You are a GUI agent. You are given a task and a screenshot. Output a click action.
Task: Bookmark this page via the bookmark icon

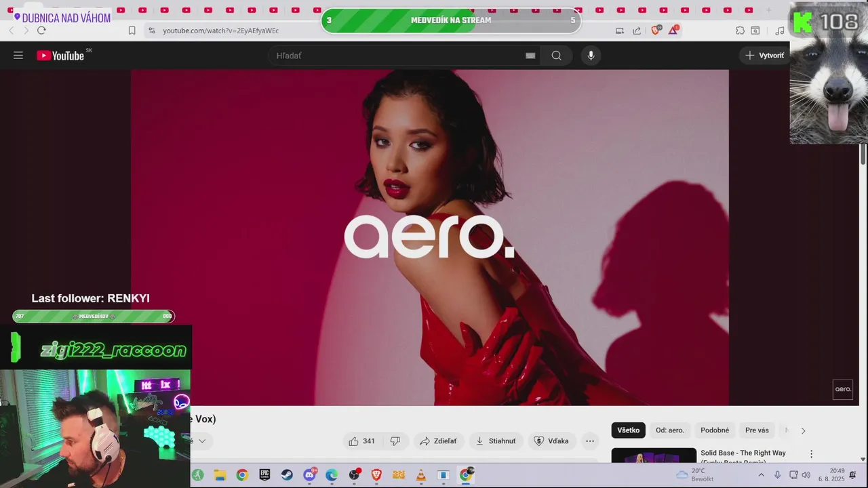[x=132, y=30]
